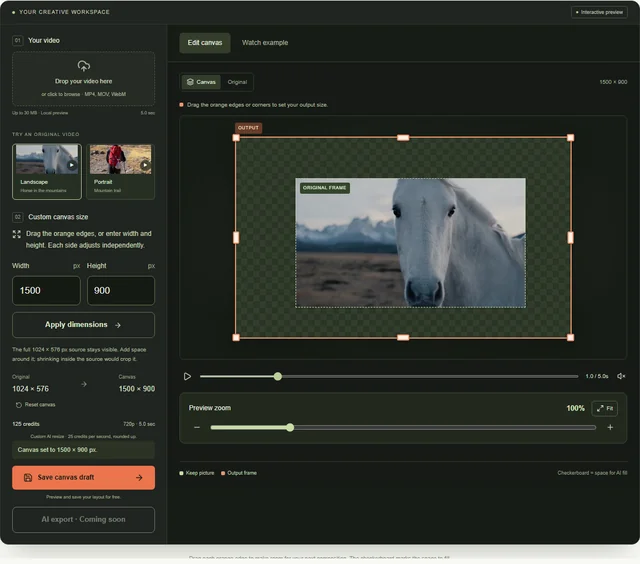Select the top-left orange corner handle
Image resolution: width=640 pixels, height=564 pixels.
pyautogui.click(x=236, y=138)
